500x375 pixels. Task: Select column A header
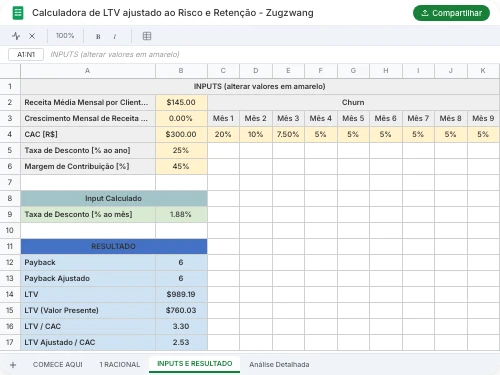[x=88, y=71]
